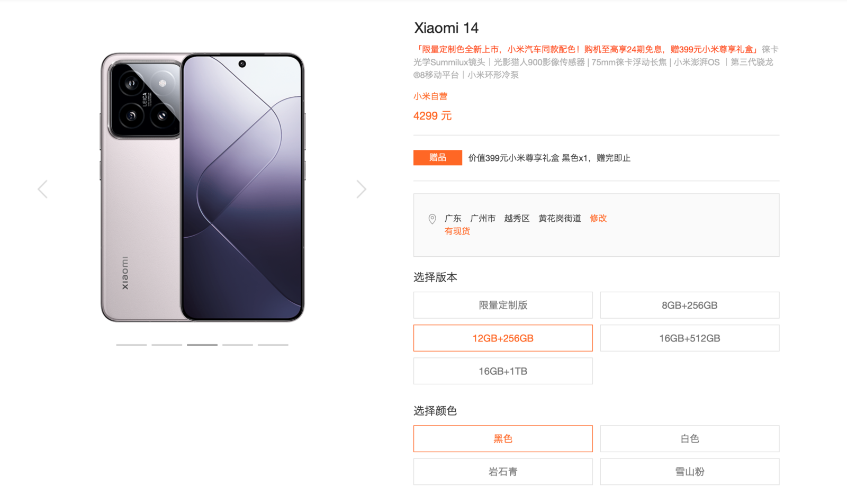Go to the previous product image
The image size is (847, 504).
click(43, 189)
